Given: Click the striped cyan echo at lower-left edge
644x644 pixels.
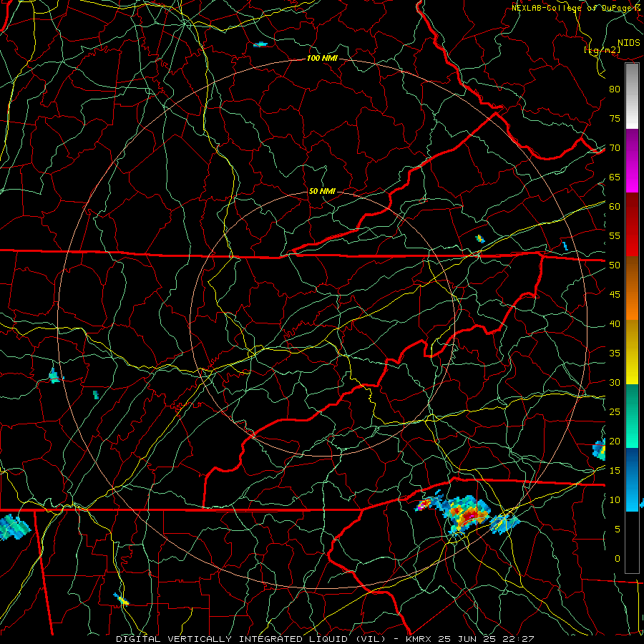Looking at the screenshot, I should coord(15,527).
